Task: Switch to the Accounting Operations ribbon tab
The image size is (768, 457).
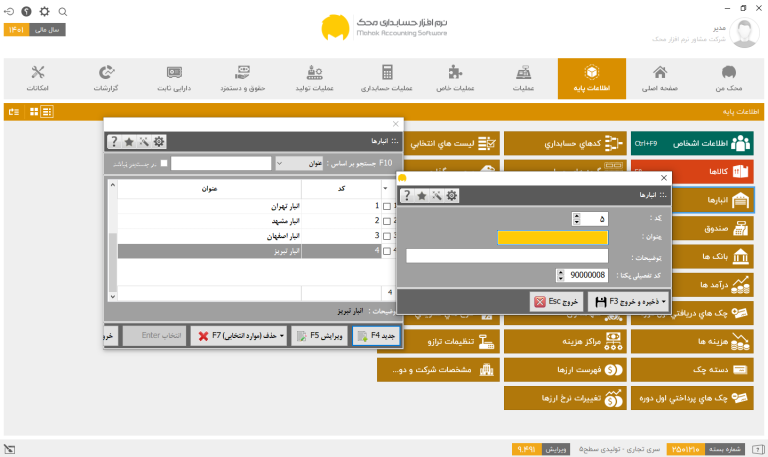Action: coord(387,78)
